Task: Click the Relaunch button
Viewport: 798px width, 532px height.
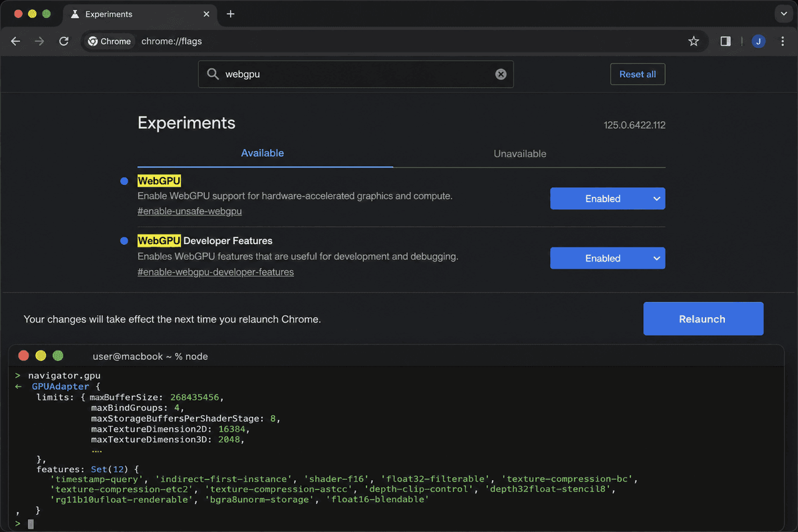Action: 703,319
